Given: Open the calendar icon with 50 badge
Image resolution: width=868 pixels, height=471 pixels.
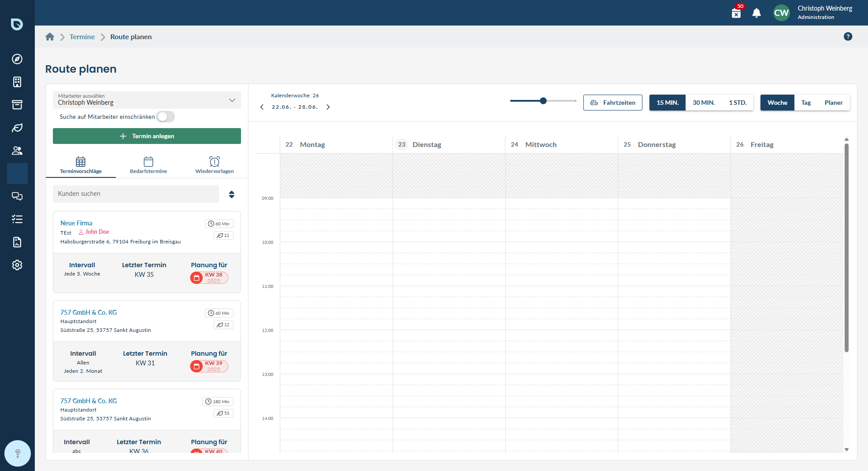Looking at the screenshot, I should click(737, 12).
